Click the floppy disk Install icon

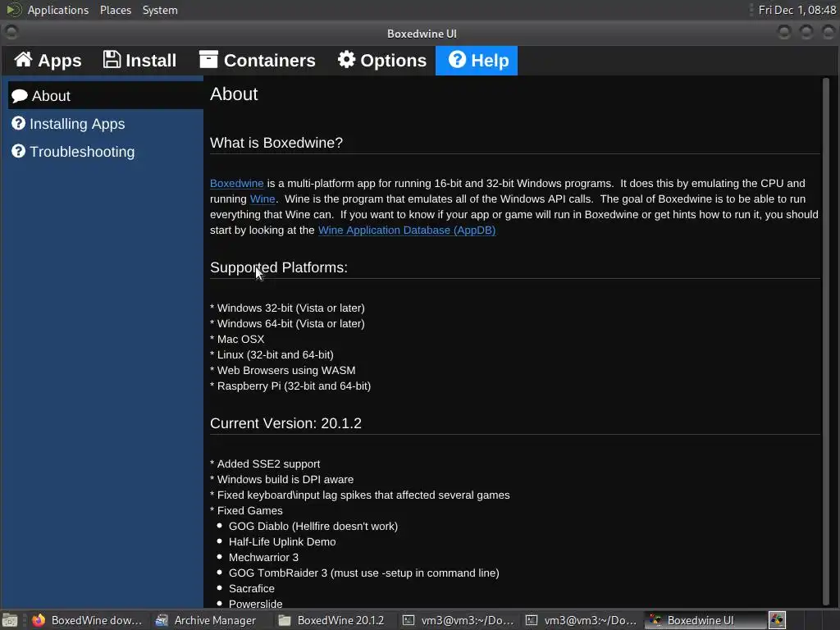[112, 59]
